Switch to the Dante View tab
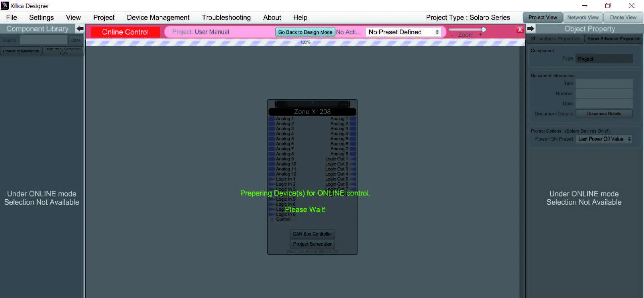Viewport: 644px width, 298px height. [623, 17]
